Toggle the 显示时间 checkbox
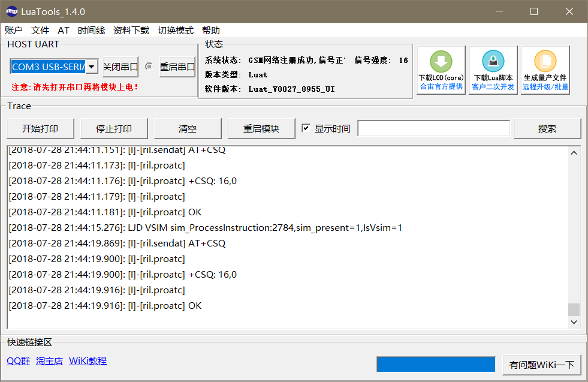 point(306,128)
